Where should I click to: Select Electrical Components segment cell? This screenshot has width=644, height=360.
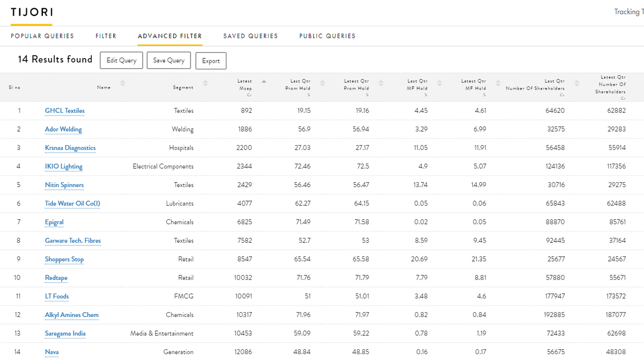pos(163,167)
